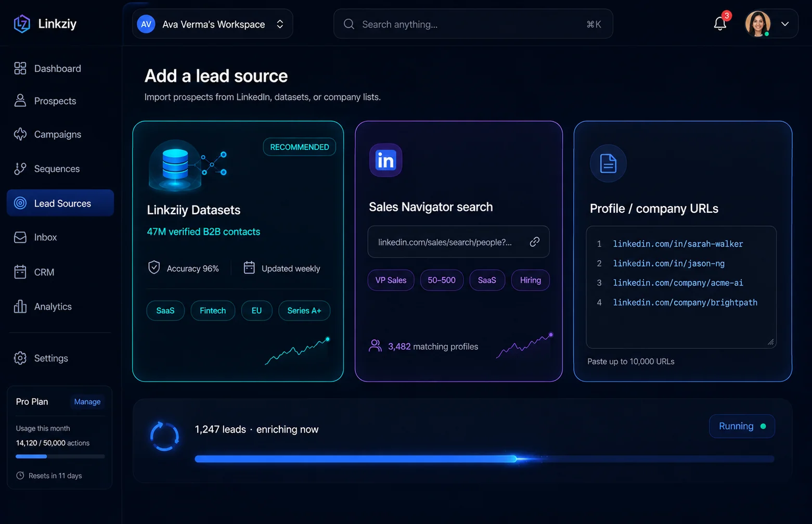Toggle the SaaS tag in Datasets card
Viewport: 812px width, 524px height.
point(165,311)
